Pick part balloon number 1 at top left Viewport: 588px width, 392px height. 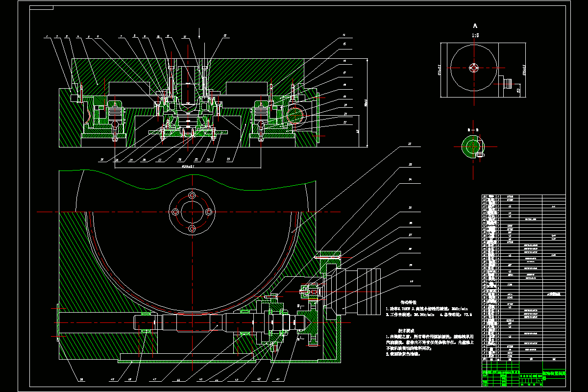[47, 36]
